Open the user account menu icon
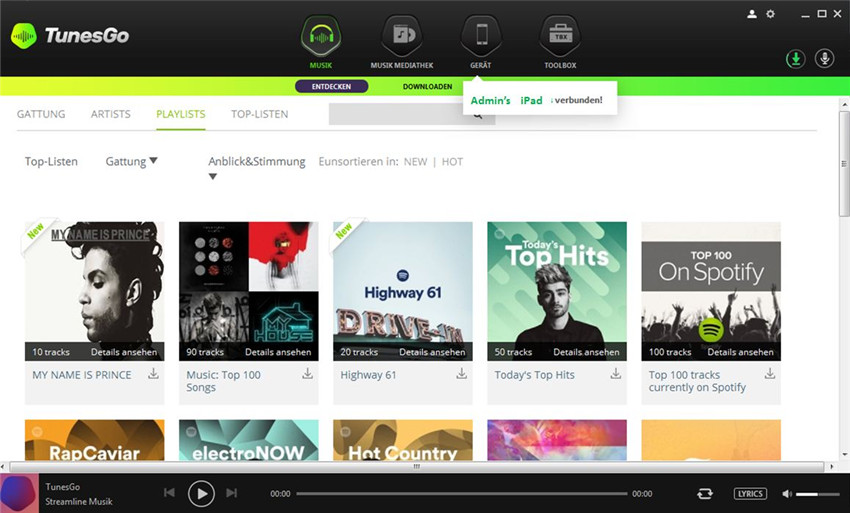 752,14
